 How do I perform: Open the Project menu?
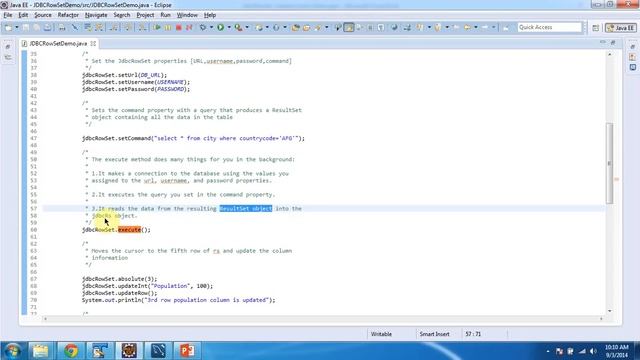(145, 15)
